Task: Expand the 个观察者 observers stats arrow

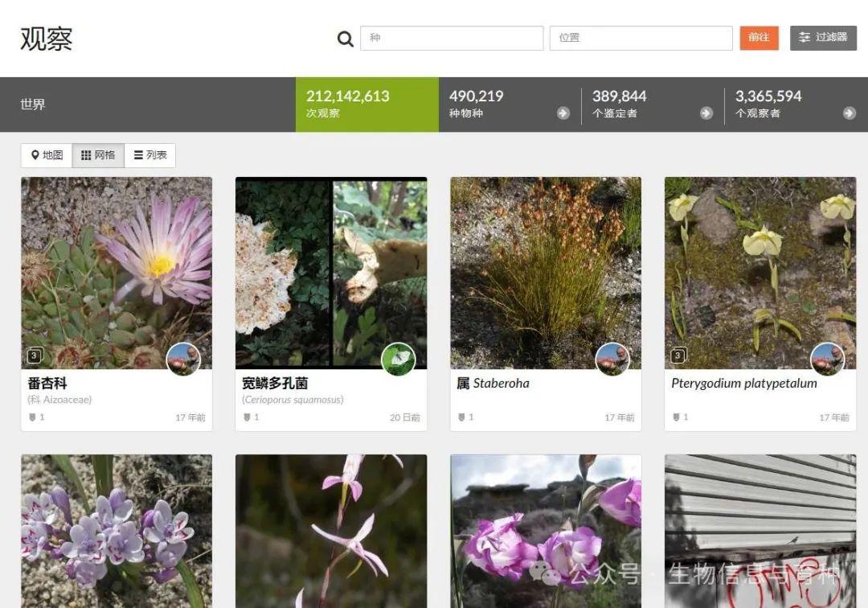Action: 850,113
